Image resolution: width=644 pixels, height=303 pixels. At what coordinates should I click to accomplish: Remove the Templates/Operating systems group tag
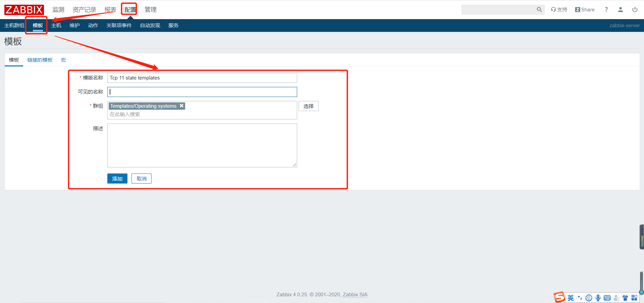point(181,106)
